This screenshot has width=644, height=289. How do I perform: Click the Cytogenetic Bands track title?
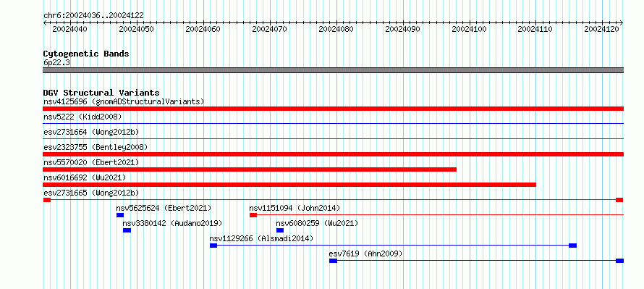[86, 54]
